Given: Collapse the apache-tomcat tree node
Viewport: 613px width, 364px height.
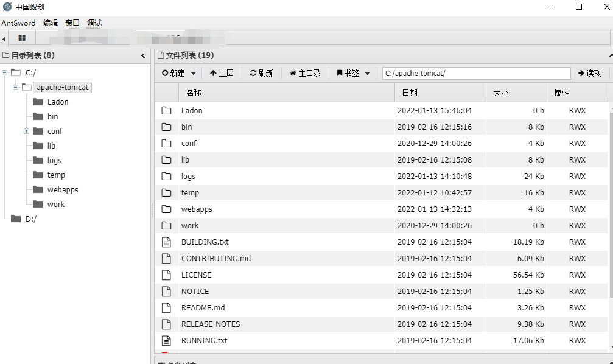Looking at the screenshot, I should pos(16,88).
